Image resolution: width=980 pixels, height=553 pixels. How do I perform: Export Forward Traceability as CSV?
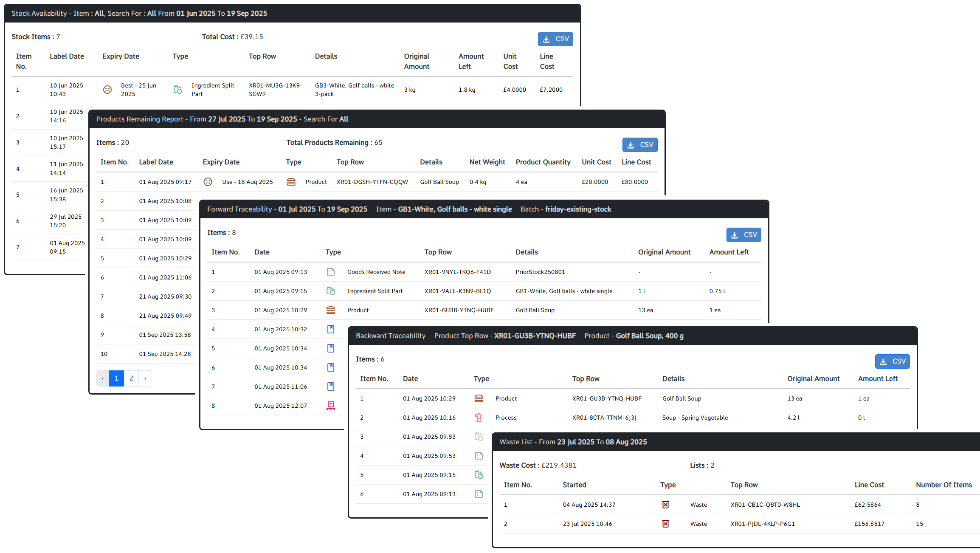(x=743, y=235)
